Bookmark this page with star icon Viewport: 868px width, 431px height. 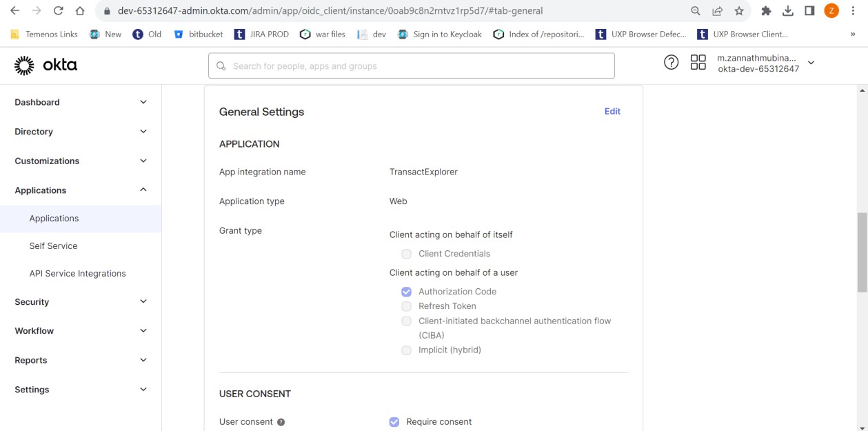(739, 11)
